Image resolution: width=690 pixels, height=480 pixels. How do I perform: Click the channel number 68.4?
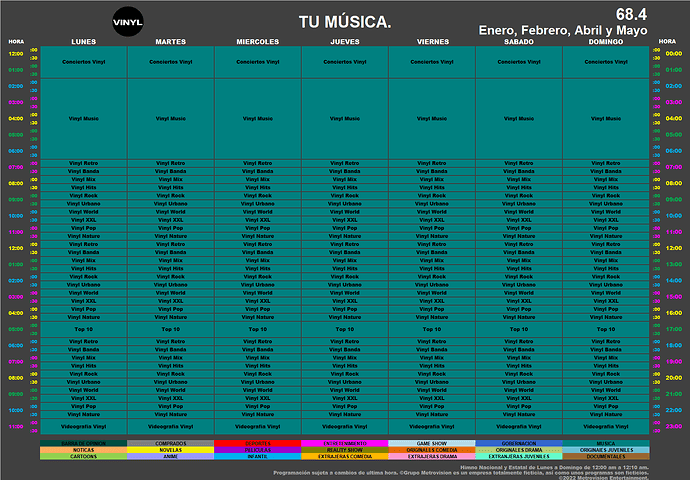pyautogui.click(x=631, y=14)
